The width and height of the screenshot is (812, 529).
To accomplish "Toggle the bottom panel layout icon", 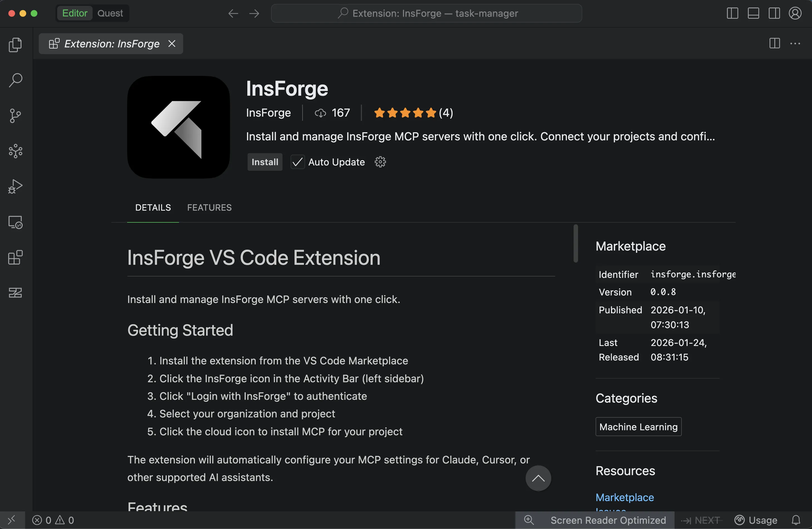I will pyautogui.click(x=753, y=13).
